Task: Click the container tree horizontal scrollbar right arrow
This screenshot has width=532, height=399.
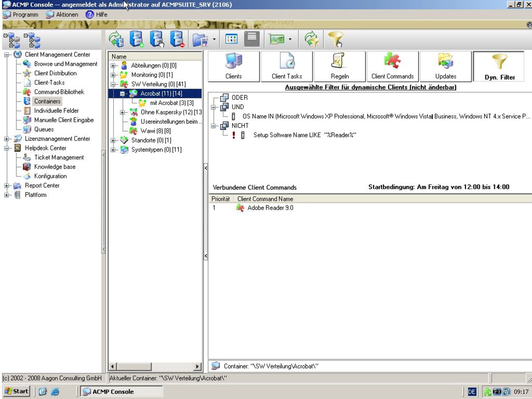Action: 197,367
